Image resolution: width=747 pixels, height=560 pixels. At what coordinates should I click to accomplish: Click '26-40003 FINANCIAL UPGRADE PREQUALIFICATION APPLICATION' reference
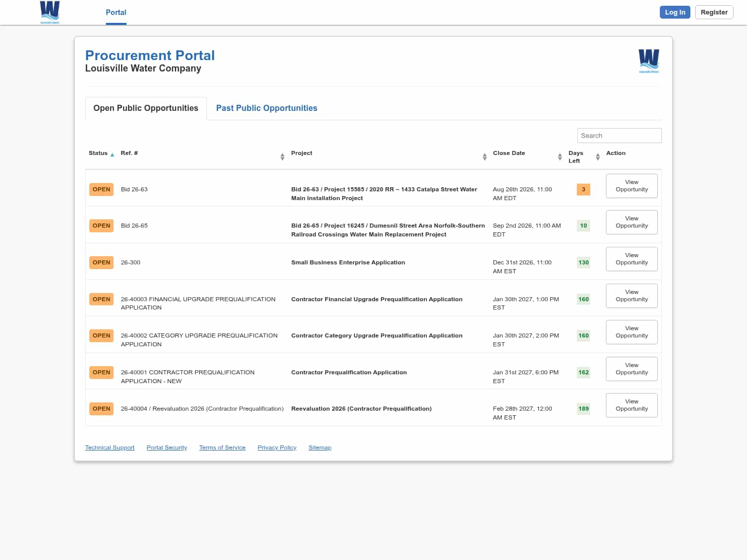pyautogui.click(x=198, y=303)
